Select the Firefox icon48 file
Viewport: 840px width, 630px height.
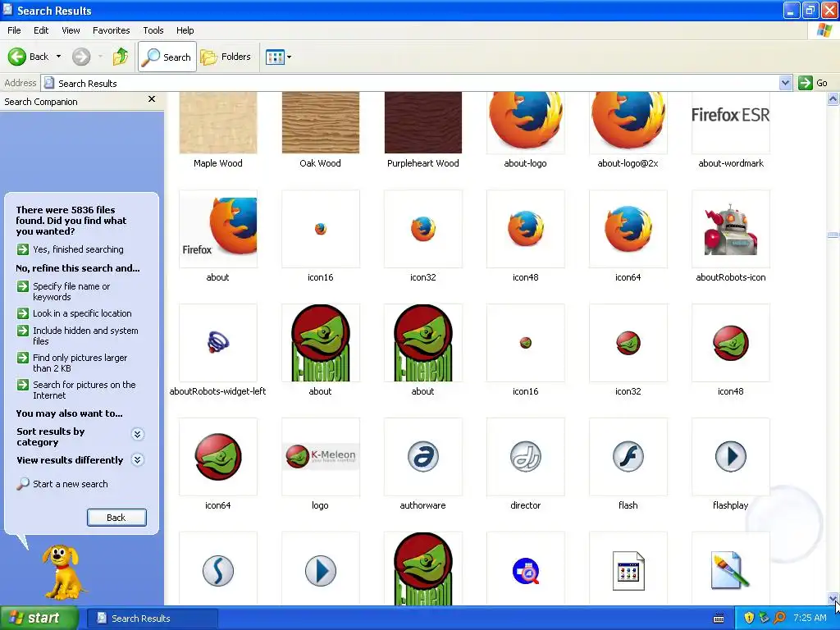(x=526, y=229)
